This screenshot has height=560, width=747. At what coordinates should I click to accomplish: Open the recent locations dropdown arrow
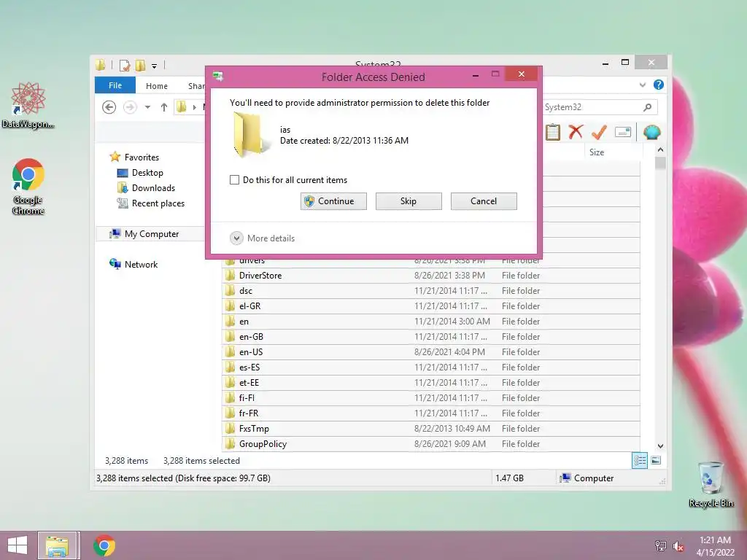point(147,107)
